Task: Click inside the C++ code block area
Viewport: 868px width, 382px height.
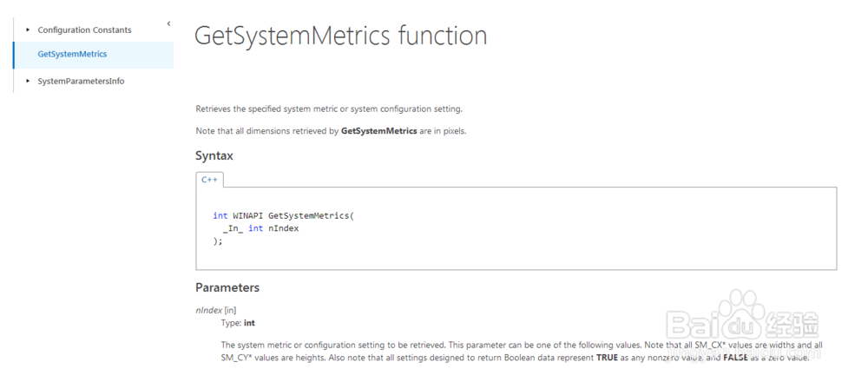Action: (x=516, y=228)
